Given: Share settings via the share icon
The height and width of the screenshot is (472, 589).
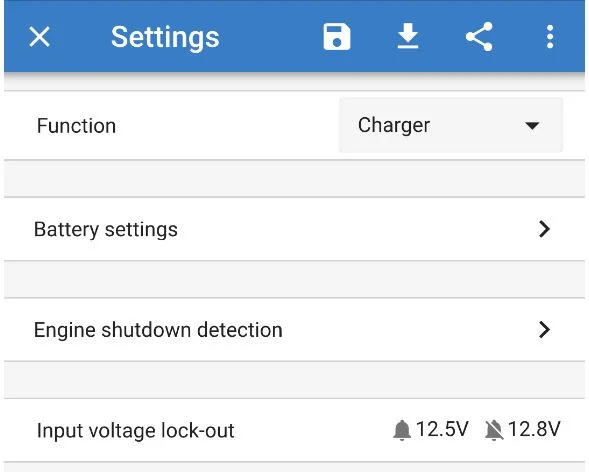Looking at the screenshot, I should 479,36.
